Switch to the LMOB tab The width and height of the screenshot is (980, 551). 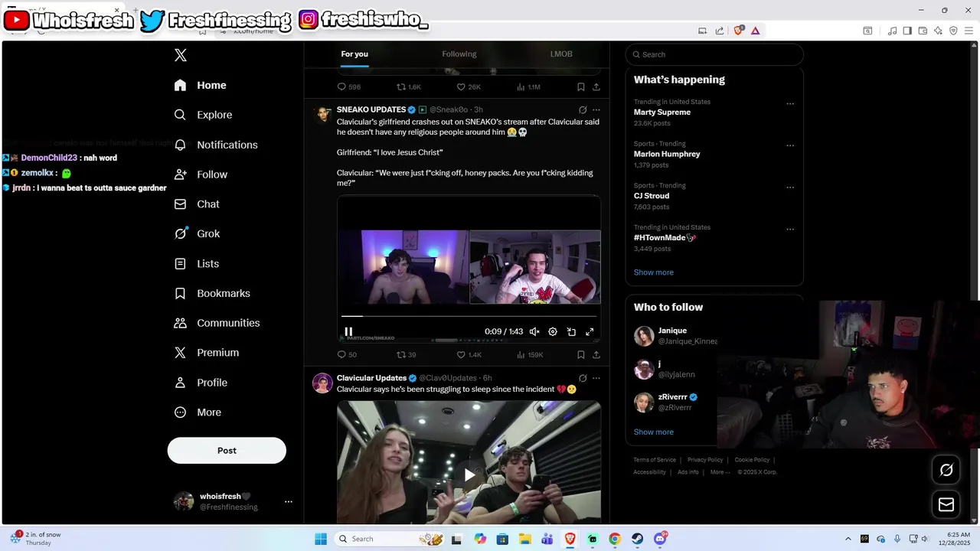coord(561,54)
